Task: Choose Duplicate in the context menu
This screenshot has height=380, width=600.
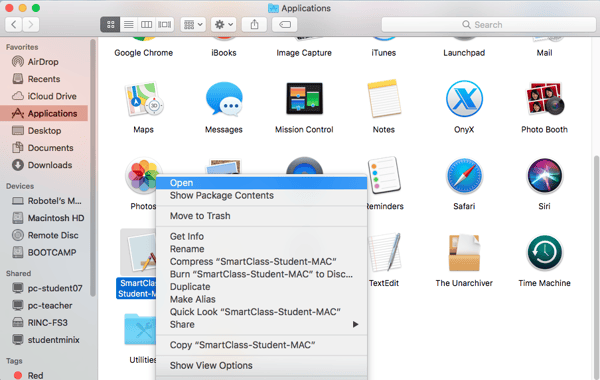Action: 261,287
